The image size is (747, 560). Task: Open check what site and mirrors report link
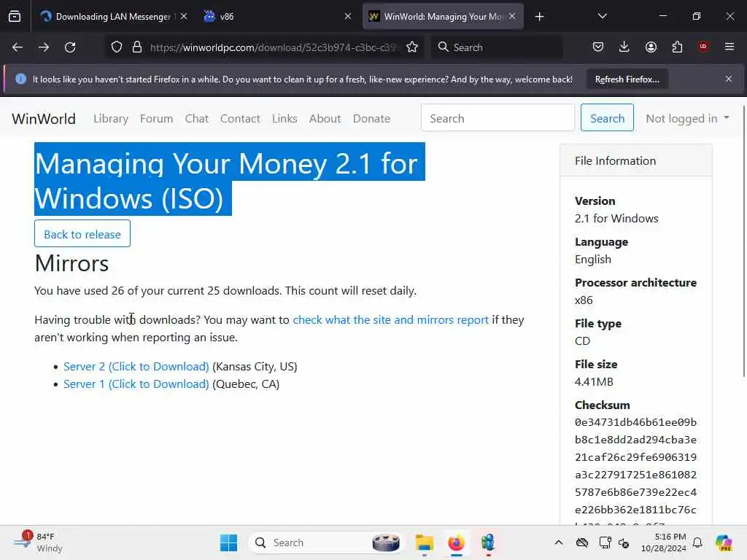pyautogui.click(x=391, y=319)
